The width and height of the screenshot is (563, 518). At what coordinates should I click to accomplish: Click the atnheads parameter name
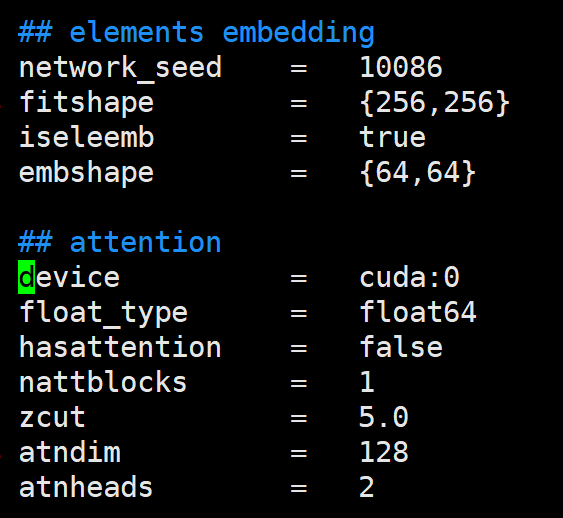[86, 487]
